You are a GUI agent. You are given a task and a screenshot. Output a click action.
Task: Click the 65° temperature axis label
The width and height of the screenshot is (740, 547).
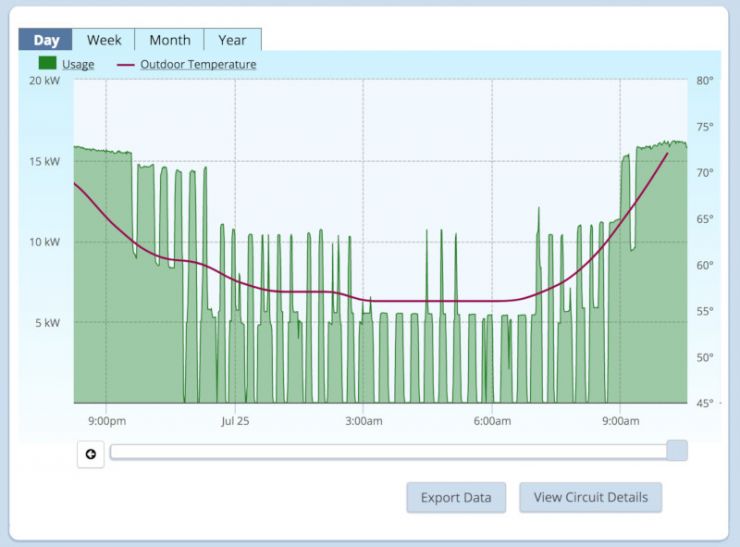point(705,219)
